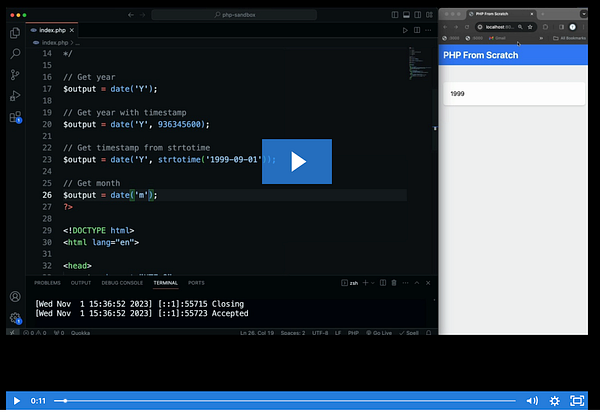Reload the page in the browser window
The width and height of the screenshot is (600, 418).
[467, 27]
